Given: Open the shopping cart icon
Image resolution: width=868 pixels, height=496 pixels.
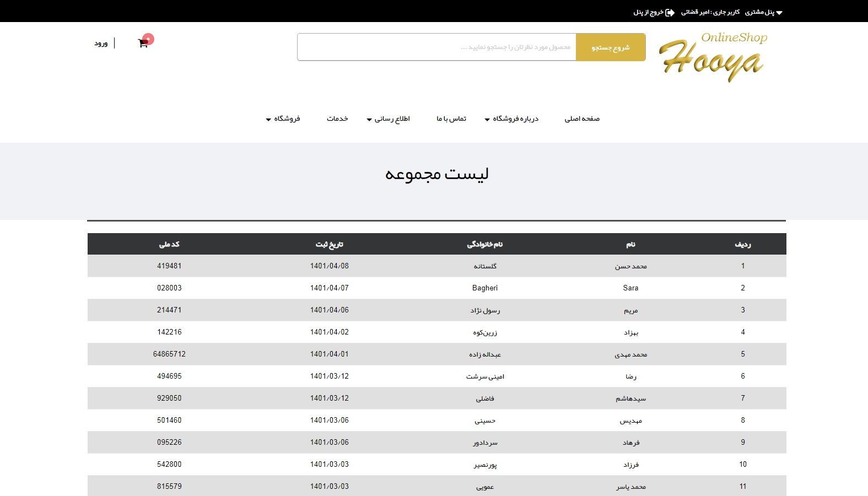Looking at the screenshot, I should [143, 44].
